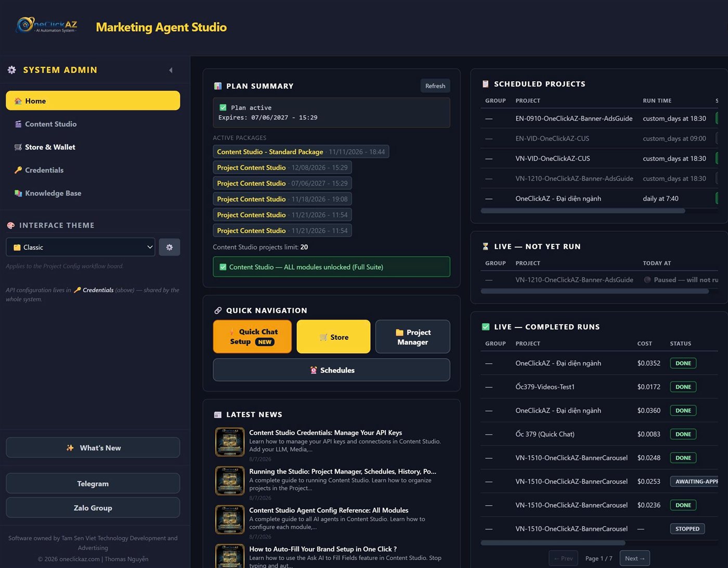Open the What's New button
Screen dimensions: 728x568
click(x=93, y=448)
